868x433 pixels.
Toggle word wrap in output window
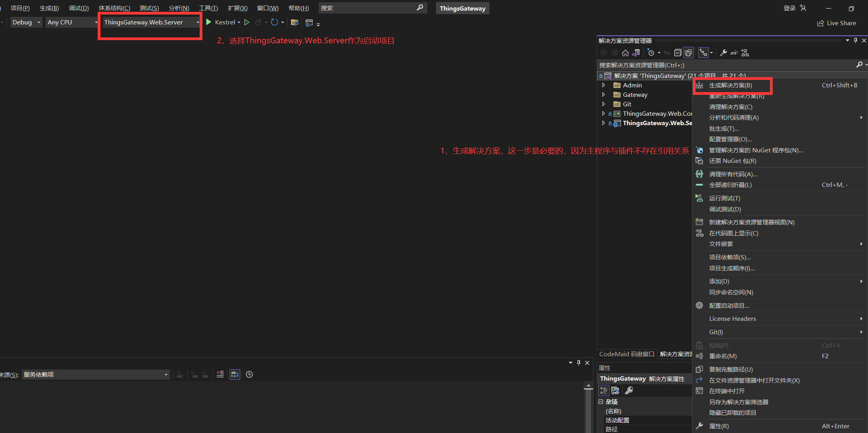[x=235, y=374]
